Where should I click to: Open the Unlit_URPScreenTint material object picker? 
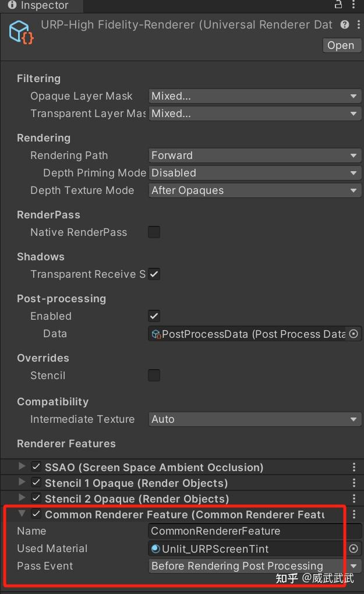(354, 549)
